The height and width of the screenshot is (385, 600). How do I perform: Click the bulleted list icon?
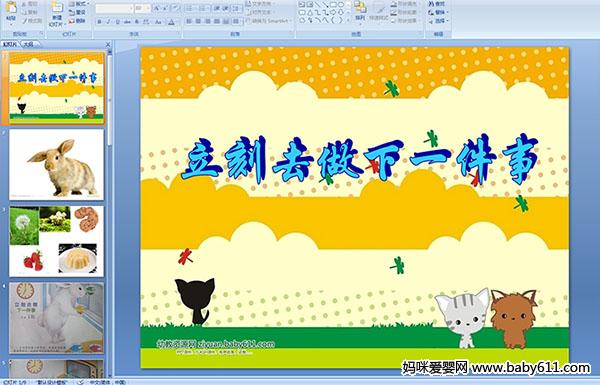point(189,8)
